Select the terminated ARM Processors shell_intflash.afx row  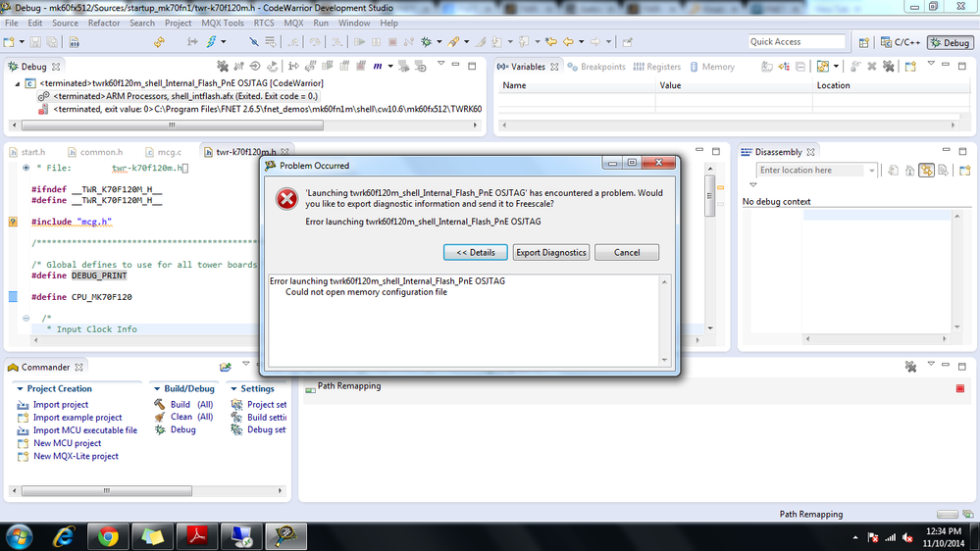[x=185, y=96]
